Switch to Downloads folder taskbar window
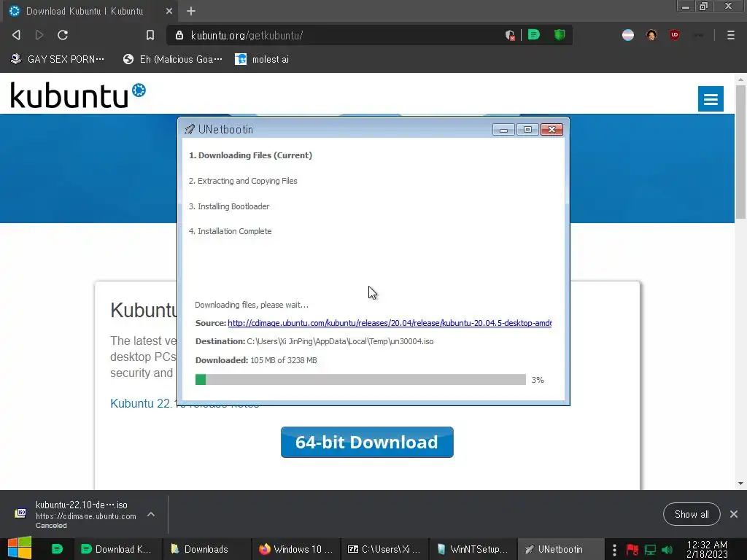Image resolution: width=747 pixels, height=560 pixels. click(x=206, y=549)
